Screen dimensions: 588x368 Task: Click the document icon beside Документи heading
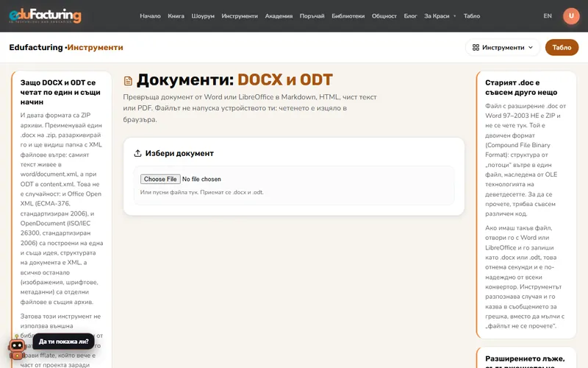point(128,81)
